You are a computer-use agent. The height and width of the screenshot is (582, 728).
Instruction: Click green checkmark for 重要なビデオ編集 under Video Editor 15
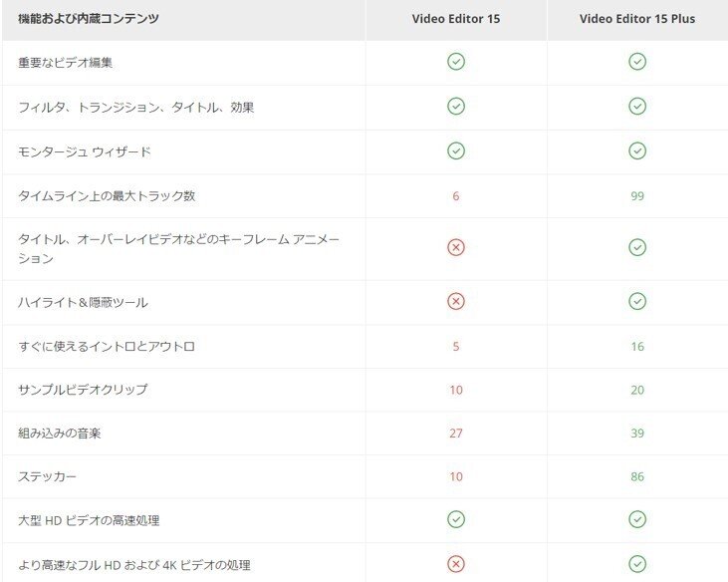pos(456,62)
